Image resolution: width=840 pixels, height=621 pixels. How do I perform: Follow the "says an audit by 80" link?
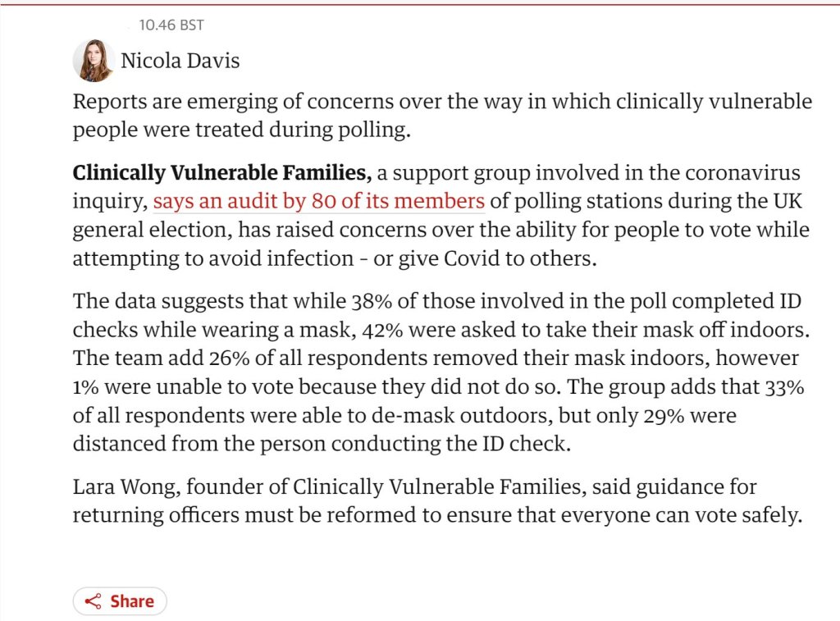(319, 201)
